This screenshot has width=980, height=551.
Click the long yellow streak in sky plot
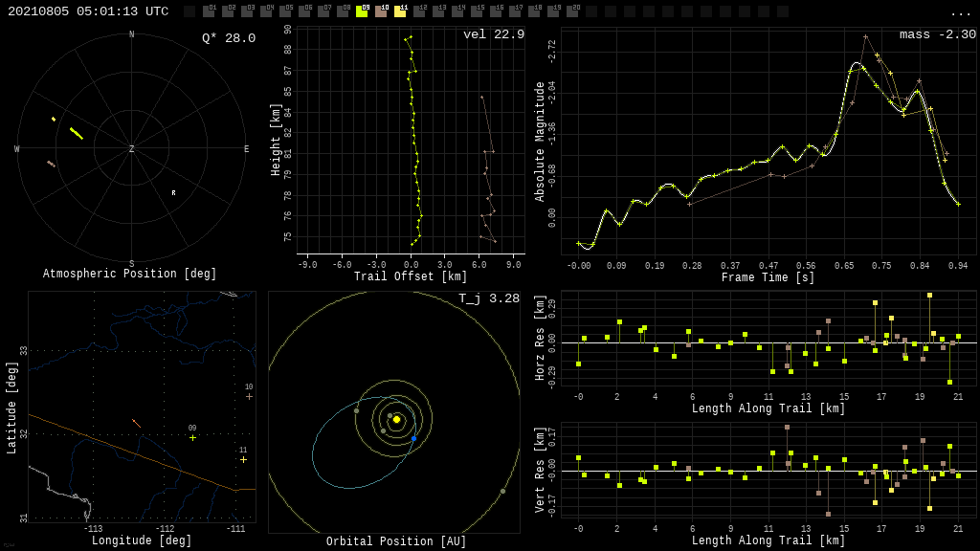tap(77, 134)
